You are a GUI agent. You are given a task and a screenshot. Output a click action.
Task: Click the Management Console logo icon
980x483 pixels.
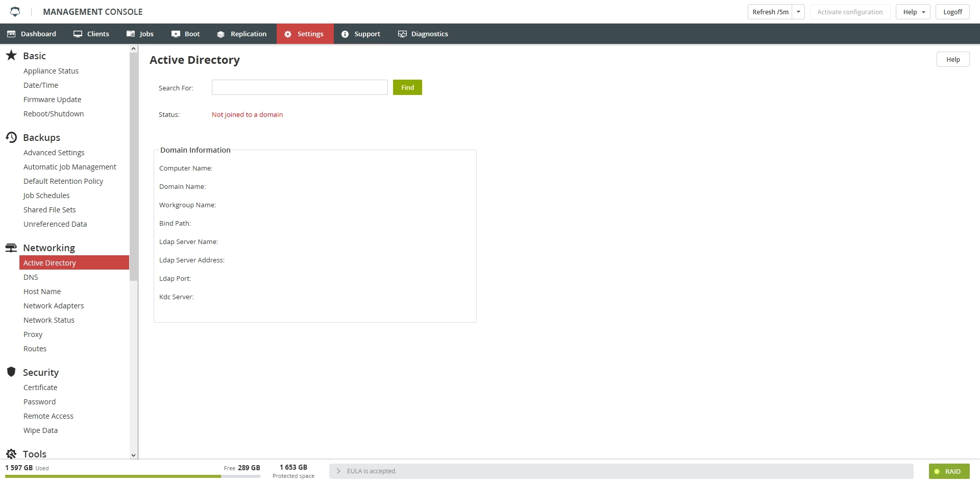(15, 11)
